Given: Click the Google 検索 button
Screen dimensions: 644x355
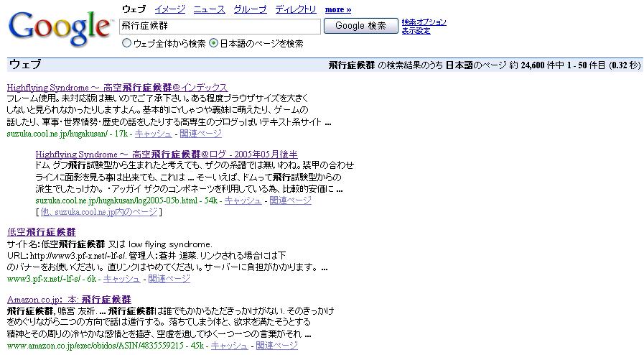Looking at the screenshot, I should 360,26.
